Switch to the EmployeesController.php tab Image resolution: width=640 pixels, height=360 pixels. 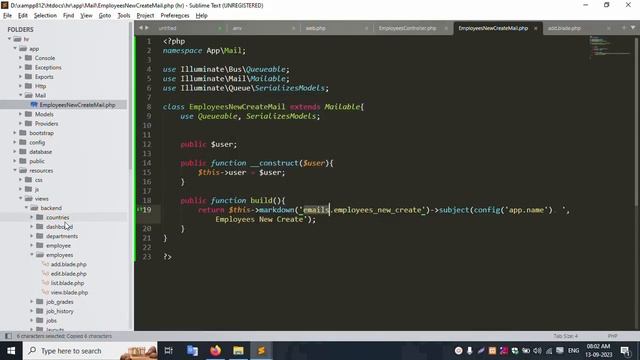click(407, 28)
